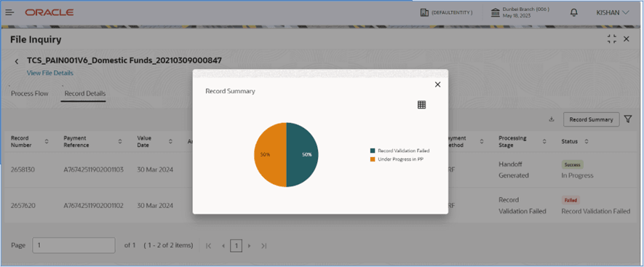Click payment reference A76742511902001102
This screenshot has width=644, height=267.
point(94,205)
